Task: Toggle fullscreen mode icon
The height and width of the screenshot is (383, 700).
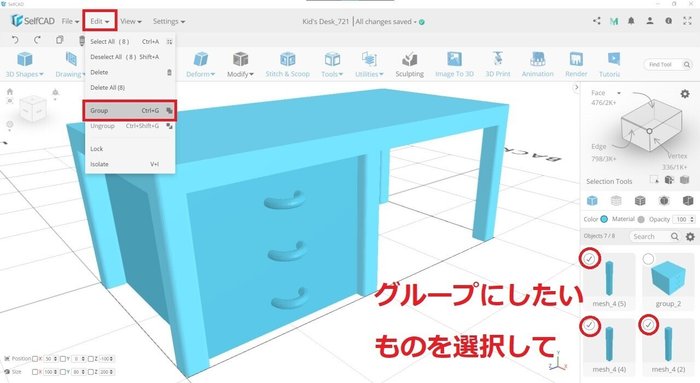Action: tap(688, 21)
